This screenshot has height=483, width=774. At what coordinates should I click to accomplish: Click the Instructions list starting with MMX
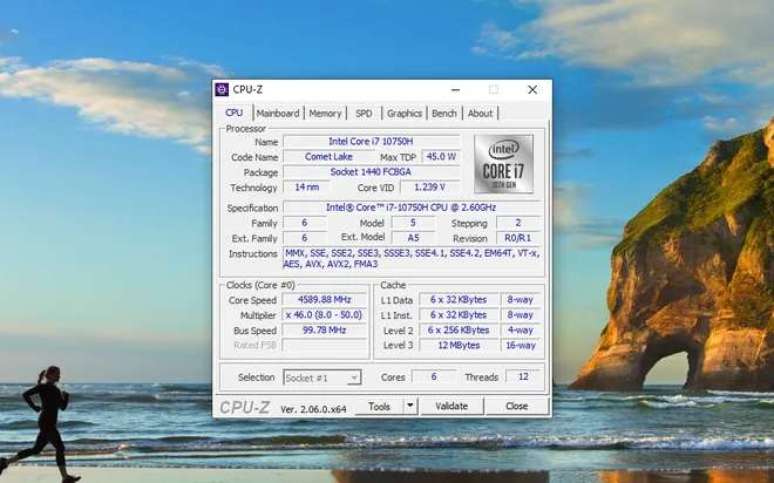413,259
